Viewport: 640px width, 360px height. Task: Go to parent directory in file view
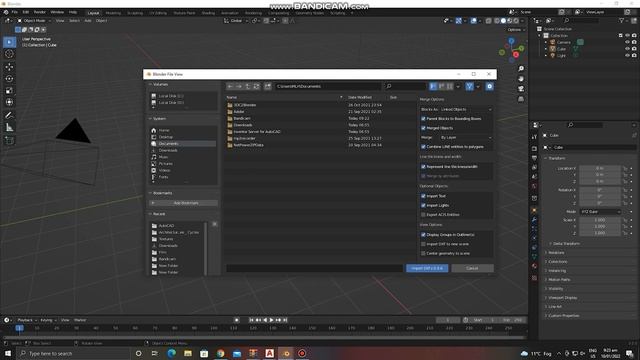[x=247, y=87]
